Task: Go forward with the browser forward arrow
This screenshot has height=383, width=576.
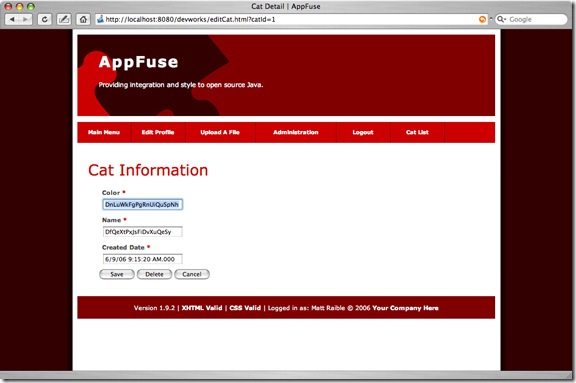Action: (x=25, y=19)
